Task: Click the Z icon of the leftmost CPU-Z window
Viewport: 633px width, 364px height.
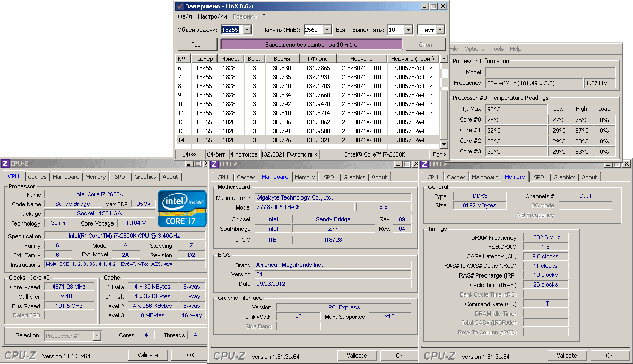Action: (x=5, y=164)
